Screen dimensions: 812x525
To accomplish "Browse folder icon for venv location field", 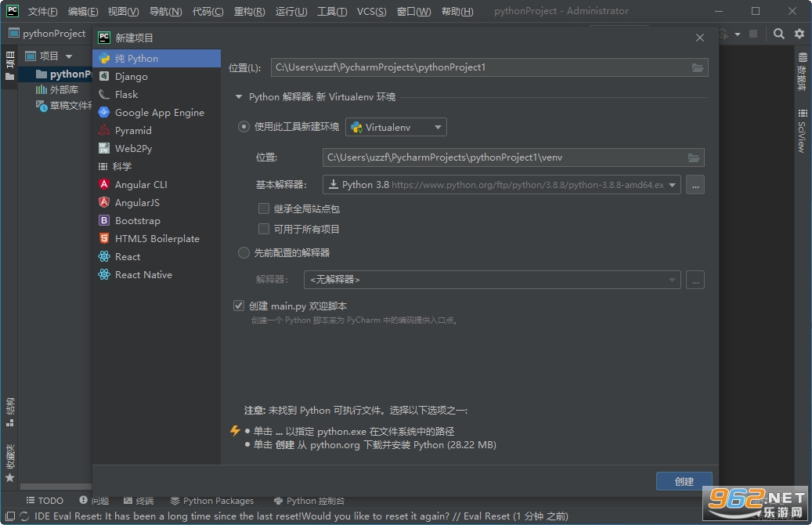I will 694,157.
